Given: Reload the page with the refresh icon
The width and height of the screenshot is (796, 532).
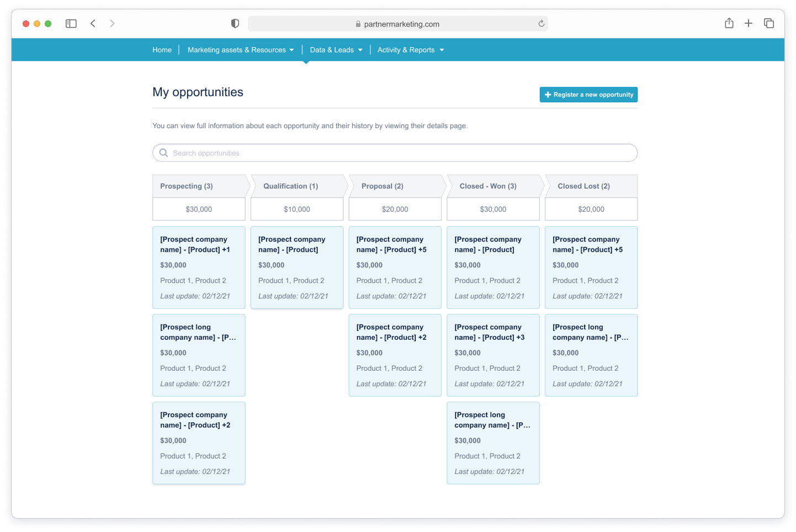Looking at the screenshot, I should [x=541, y=24].
